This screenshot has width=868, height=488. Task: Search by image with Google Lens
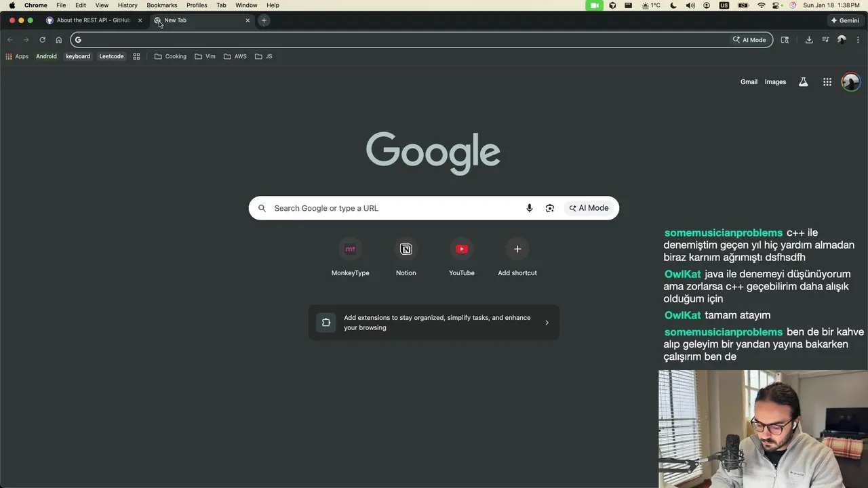click(x=550, y=208)
